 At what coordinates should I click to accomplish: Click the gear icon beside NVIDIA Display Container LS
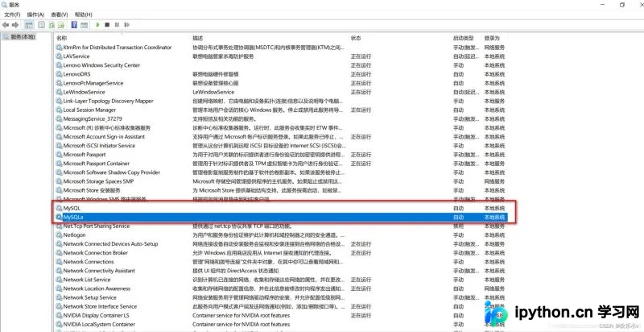point(59,315)
